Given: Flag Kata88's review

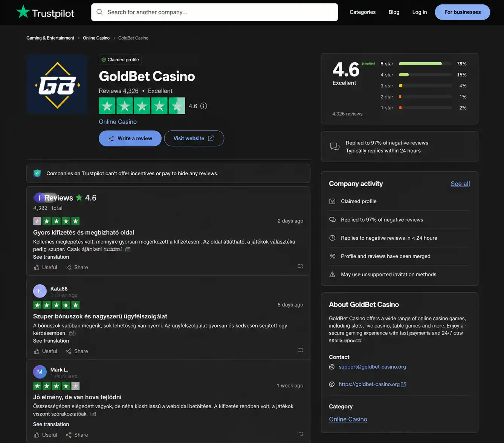Looking at the screenshot, I should click(300, 351).
